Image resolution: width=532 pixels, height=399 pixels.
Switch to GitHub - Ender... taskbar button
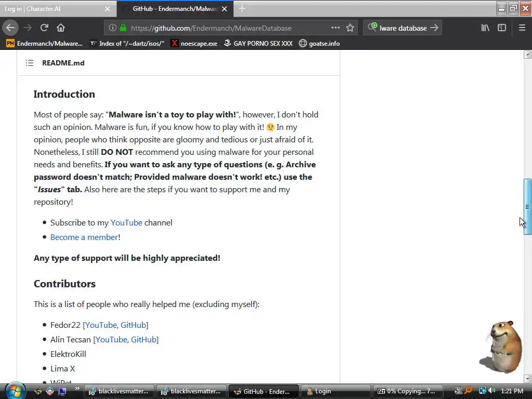[x=263, y=391]
